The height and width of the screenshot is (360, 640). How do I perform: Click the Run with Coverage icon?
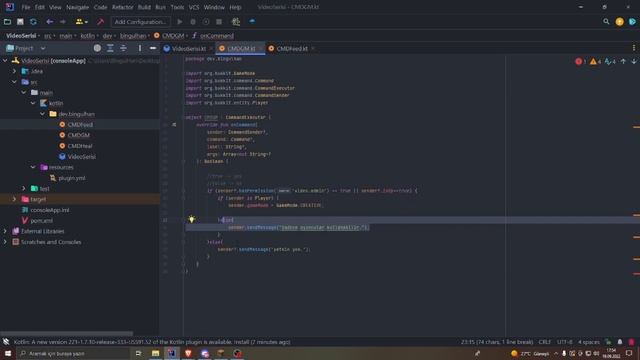[x=206, y=22]
